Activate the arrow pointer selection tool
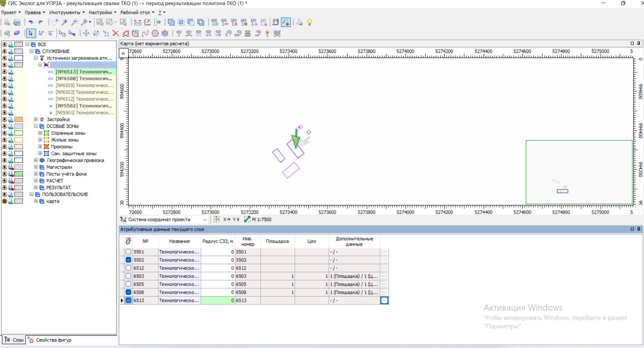The image size is (644, 348). 31,33
